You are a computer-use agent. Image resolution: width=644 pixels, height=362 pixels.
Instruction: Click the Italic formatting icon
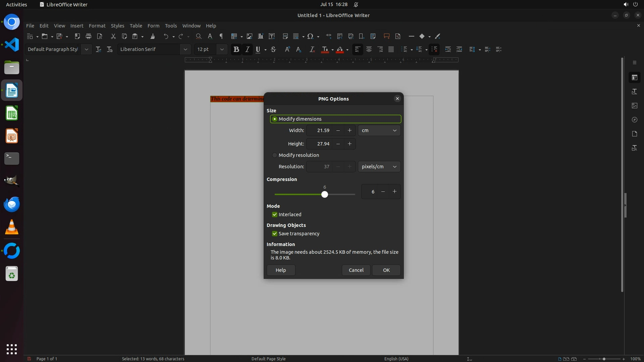click(247, 50)
